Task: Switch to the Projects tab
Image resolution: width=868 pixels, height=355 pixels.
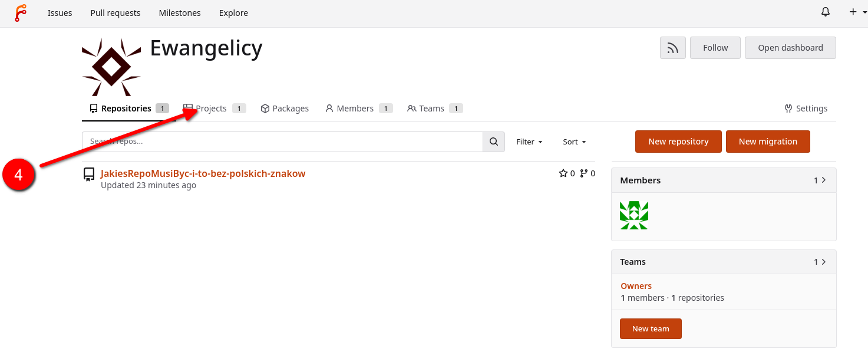Action: point(211,109)
